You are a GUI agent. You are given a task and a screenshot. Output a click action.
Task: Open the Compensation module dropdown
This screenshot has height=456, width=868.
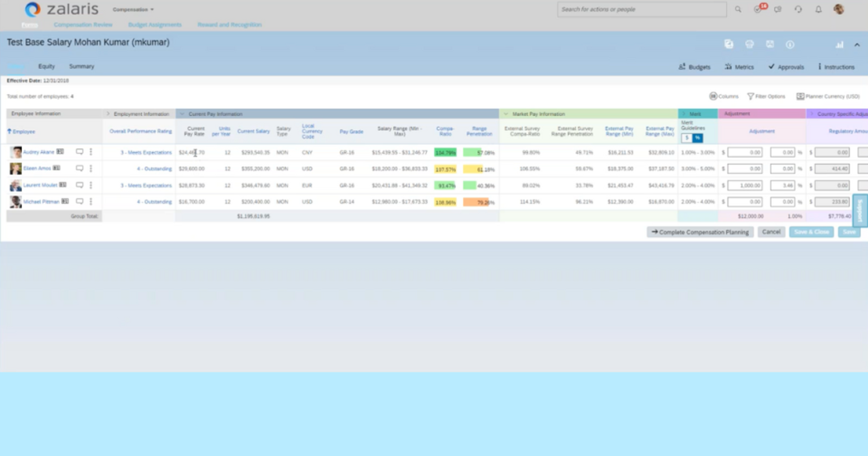point(133,9)
